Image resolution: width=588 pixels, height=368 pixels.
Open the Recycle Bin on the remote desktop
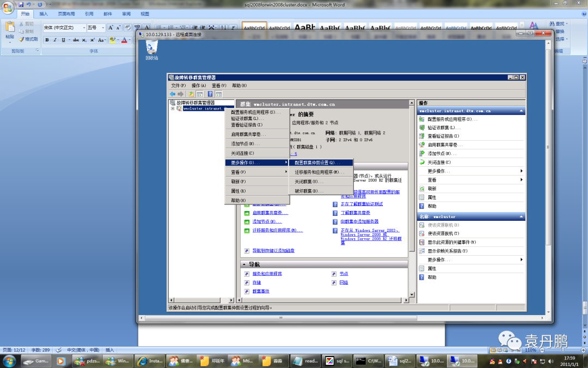151,50
